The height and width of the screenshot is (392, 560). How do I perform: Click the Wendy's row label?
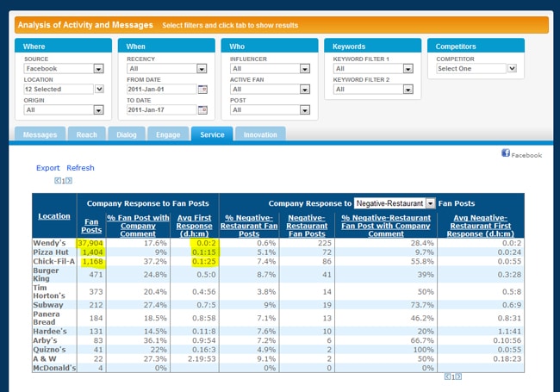pyautogui.click(x=50, y=243)
